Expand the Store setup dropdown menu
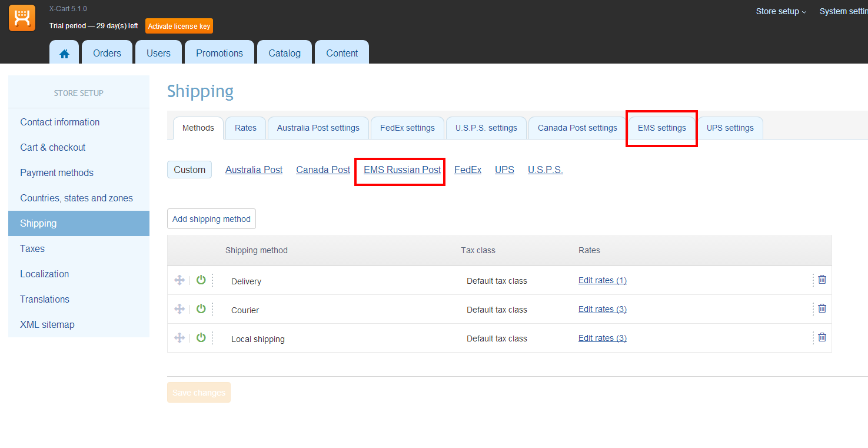The image size is (868, 448). [781, 11]
